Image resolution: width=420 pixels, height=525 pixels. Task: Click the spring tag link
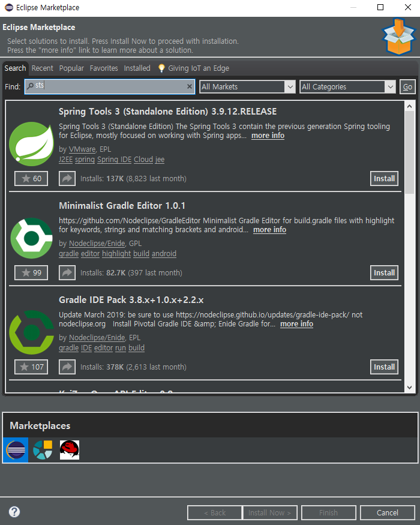coord(85,160)
